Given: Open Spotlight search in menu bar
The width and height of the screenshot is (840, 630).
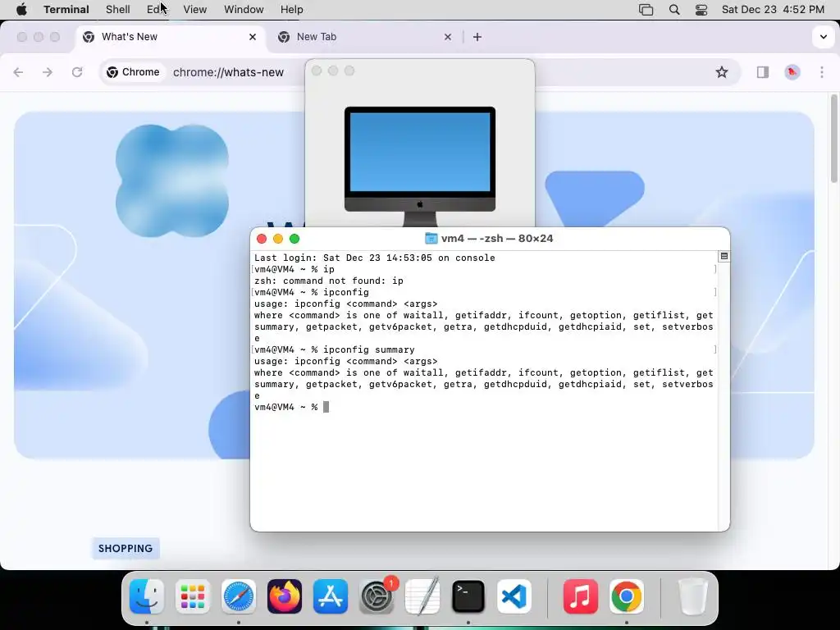Looking at the screenshot, I should pos(674,9).
